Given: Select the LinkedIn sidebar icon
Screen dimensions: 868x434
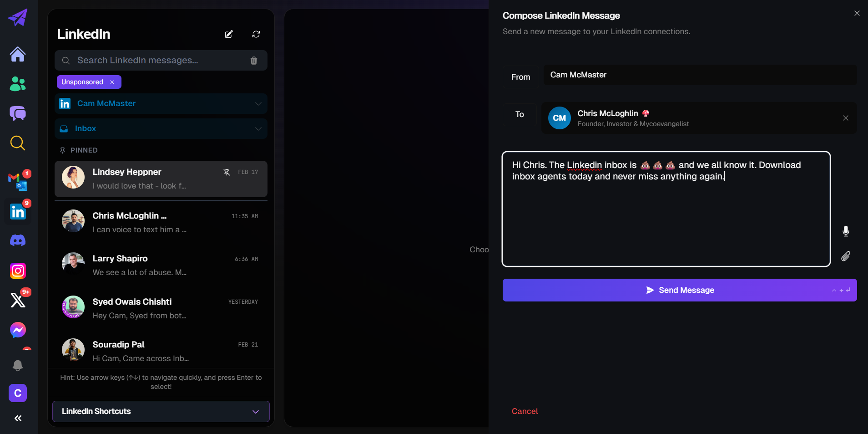Looking at the screenshot, I should (18, 212).
